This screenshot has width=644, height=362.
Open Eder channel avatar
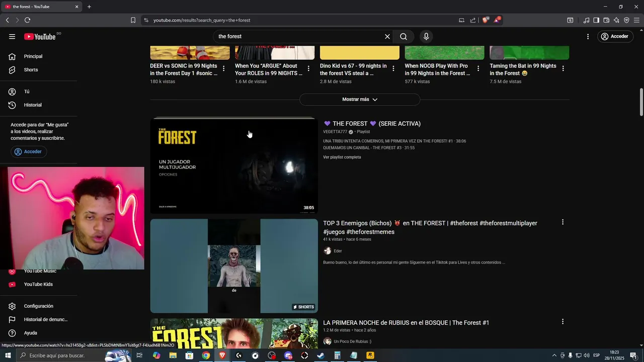(x=327, y=251)
